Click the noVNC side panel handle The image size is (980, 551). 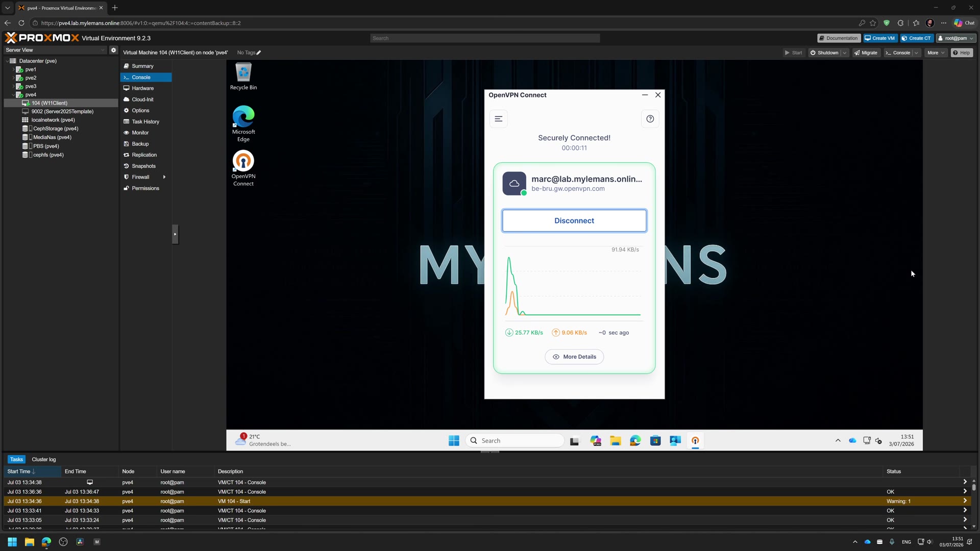[x=175, y=234]
